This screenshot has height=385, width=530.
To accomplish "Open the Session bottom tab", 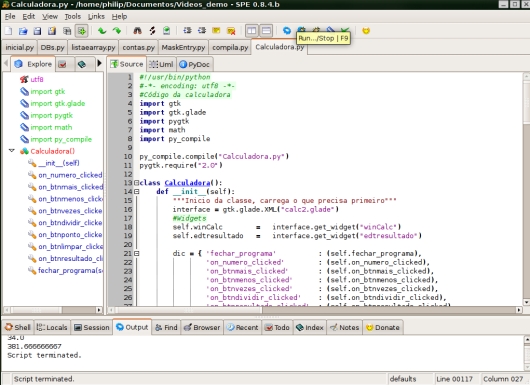I will pyautogui.click(x=92, y=328).
